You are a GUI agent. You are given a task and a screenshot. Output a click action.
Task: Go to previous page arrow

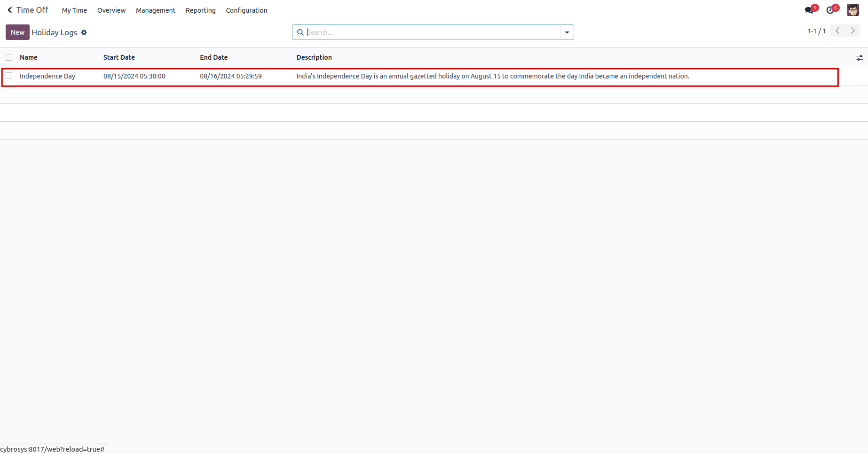837,31
